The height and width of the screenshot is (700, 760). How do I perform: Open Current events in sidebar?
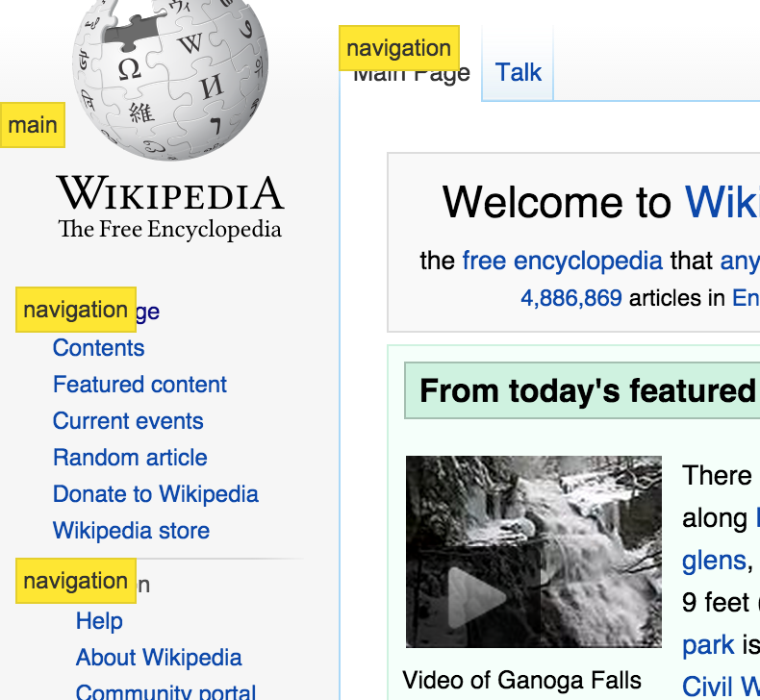coord(128,421)
